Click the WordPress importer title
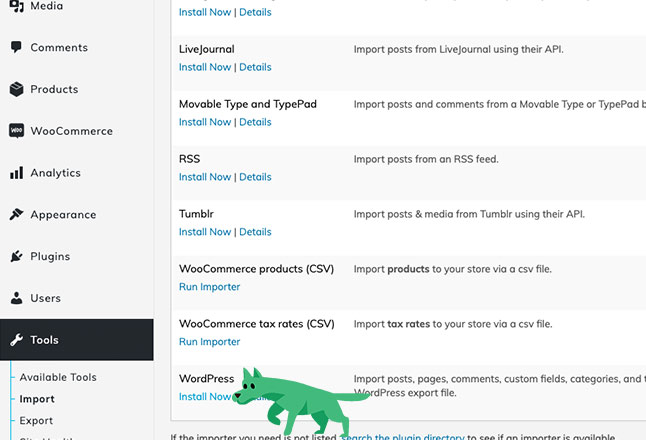This screenshot has height=440, width=646. coord(206,379)
